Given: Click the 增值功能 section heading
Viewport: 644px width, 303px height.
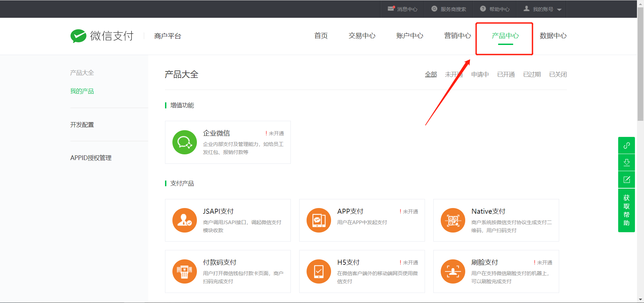Looking at the screenshot, I should pos(182,105).
